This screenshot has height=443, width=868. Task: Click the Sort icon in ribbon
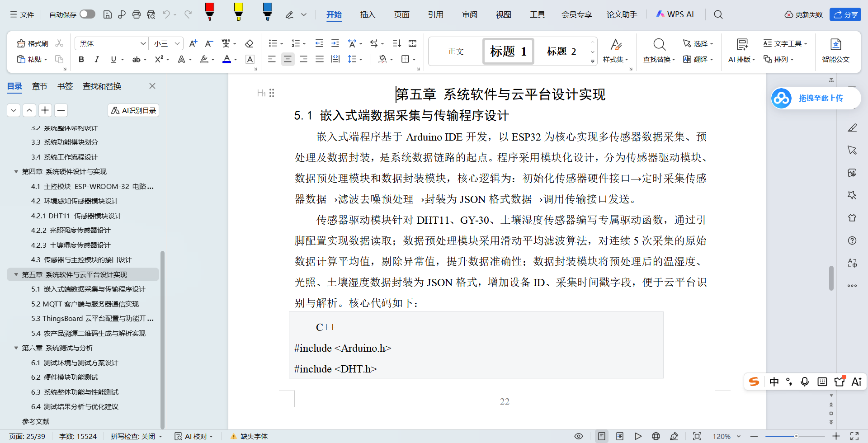[397, 43]
